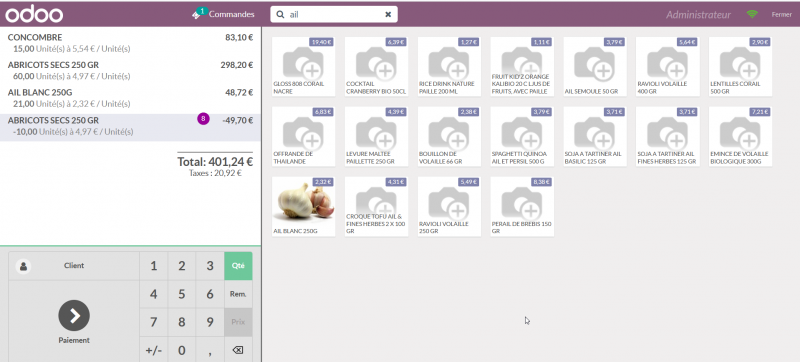The image size is (800, 362).
Task: Click Fermer to close the session
Action: pos(781,15)
